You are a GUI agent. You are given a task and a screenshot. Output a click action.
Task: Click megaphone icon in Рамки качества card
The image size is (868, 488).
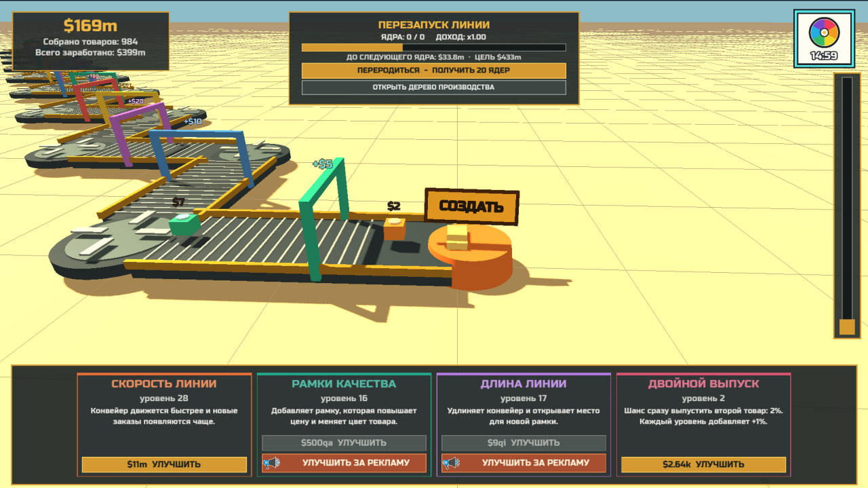pyautogui.click(x=271, y=463)
